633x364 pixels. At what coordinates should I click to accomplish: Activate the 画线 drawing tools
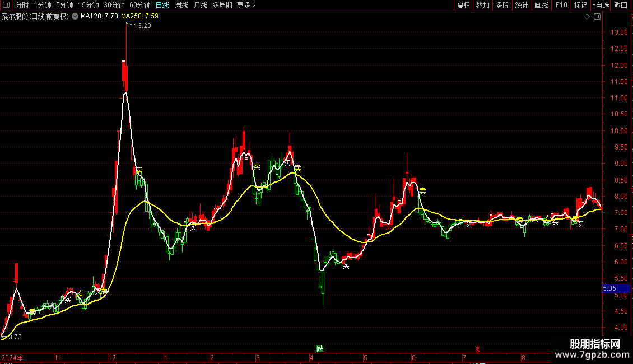point(541,5)
